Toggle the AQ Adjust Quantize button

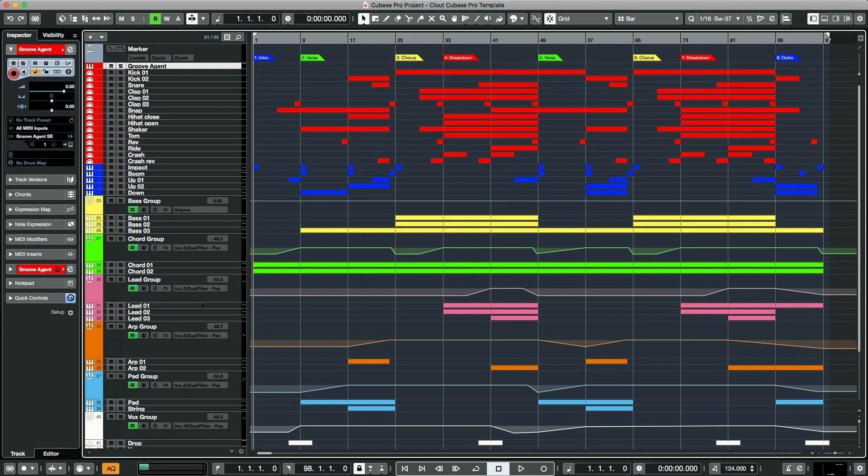click(x=111, y=468)
